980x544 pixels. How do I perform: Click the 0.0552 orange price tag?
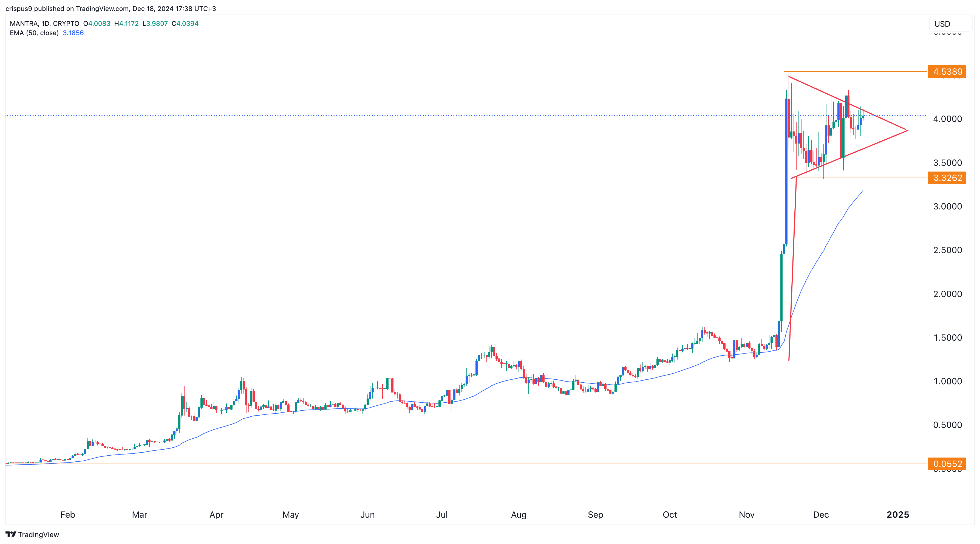coord(947,464)
